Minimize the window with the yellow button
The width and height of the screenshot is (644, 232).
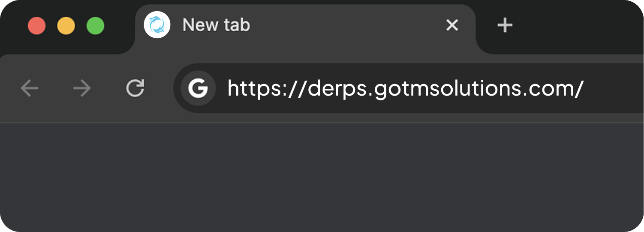pyautogui.click(x=66, y=26)
